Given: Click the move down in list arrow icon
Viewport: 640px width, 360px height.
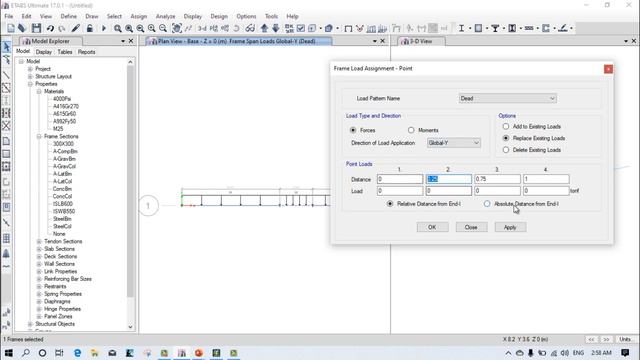Looking at the screenshot, I should click(x=276, y=28).
